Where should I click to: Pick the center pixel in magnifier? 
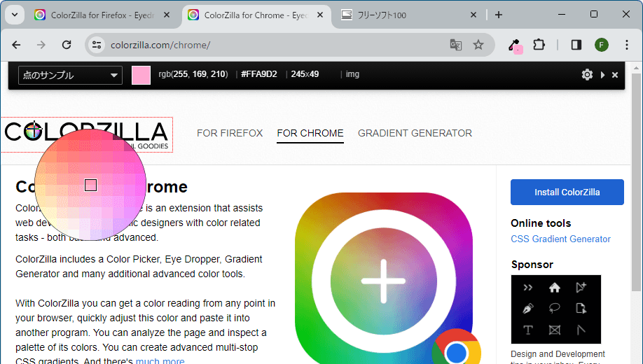(x=90, y=185)
